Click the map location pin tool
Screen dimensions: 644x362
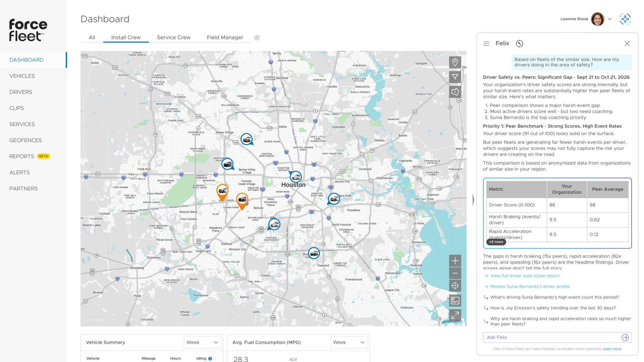(x=455, y=62)
